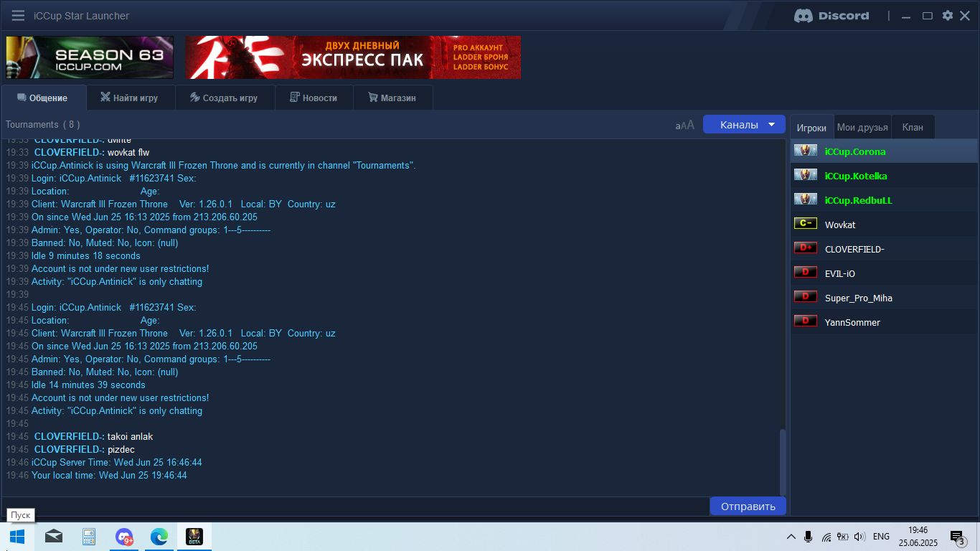Screen dimensions: 980x551
Task: Show hidden tray icons chevron
Action: tap(791, 537)
